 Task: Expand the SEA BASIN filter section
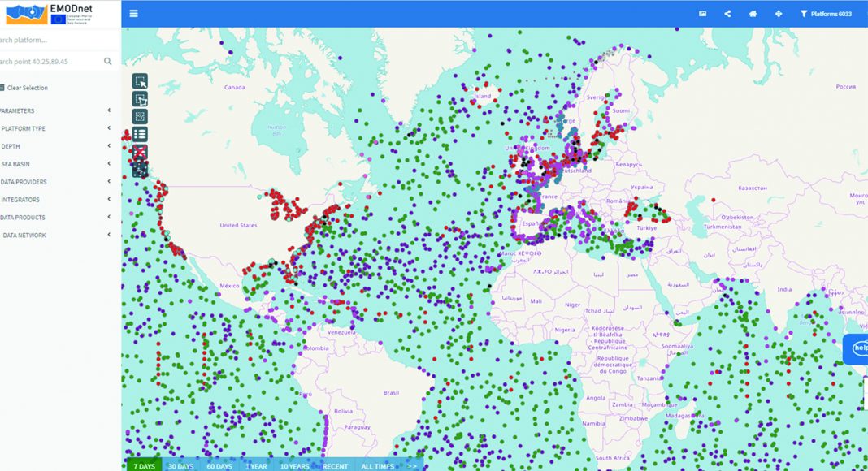point(57,164)
